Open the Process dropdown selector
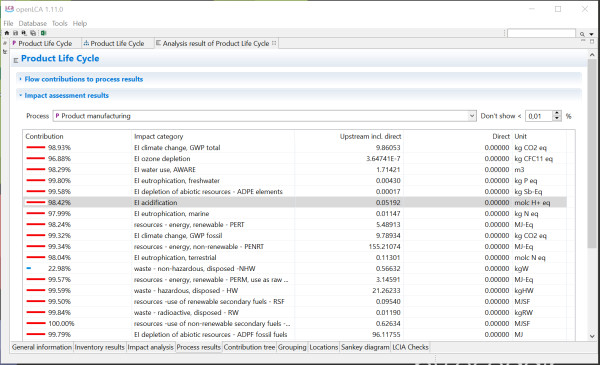This screenshot has height=365, width=600. [x=472, y=116]
